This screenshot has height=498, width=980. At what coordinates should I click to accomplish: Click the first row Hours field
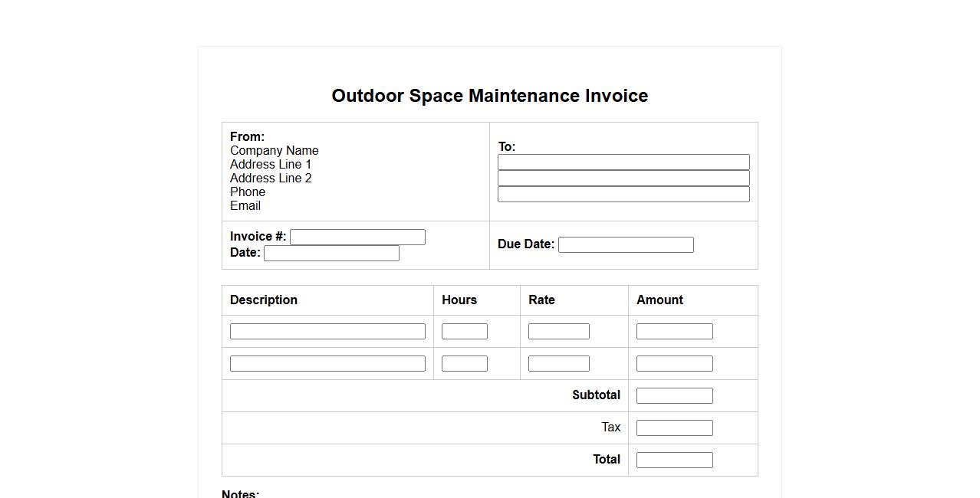coord(465,332)
